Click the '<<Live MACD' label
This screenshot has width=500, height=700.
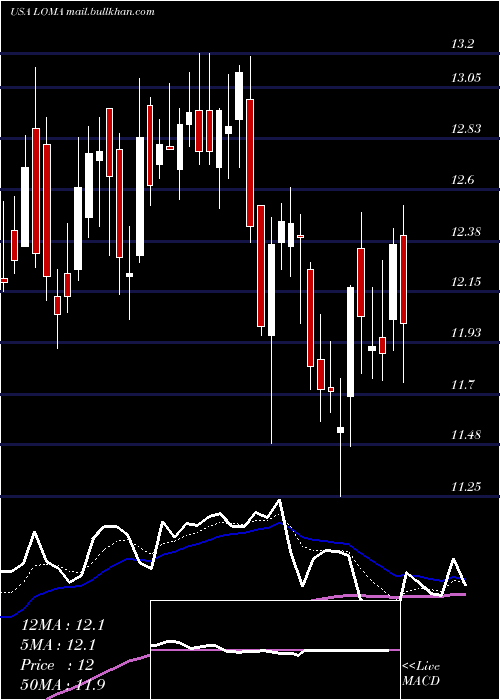pos(421,674)
